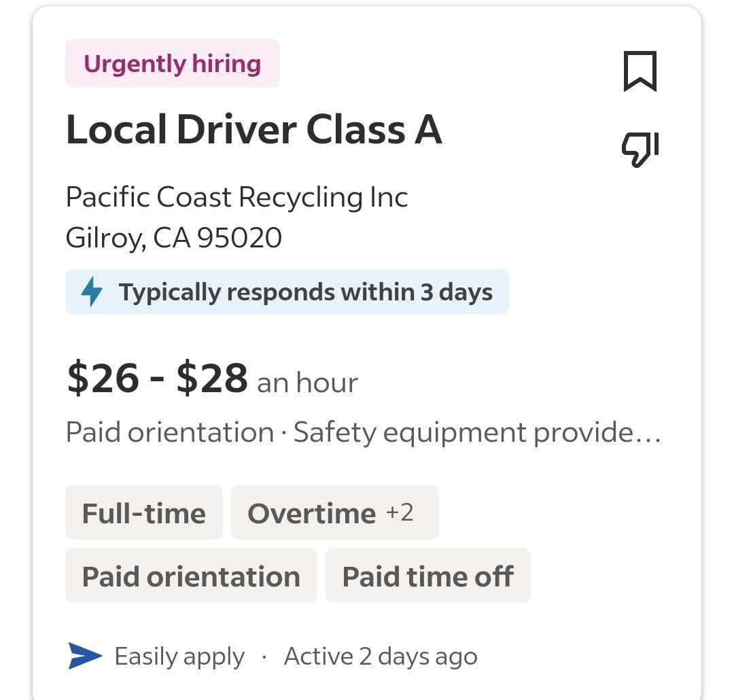
Task: Click the Urgently hiring badge
Action: point(172,63)
